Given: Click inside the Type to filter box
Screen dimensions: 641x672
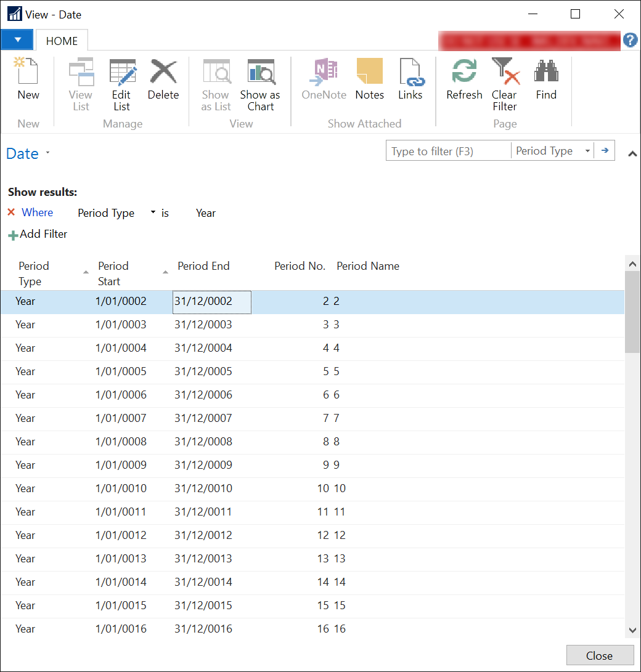Looking at the screenshot, I should coord(448,150).
